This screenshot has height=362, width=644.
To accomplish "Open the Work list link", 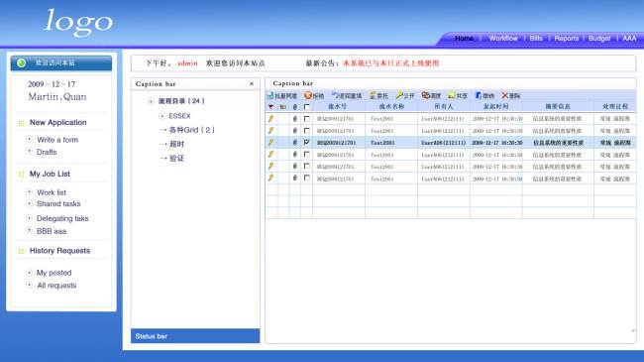I will coord(52,192).
